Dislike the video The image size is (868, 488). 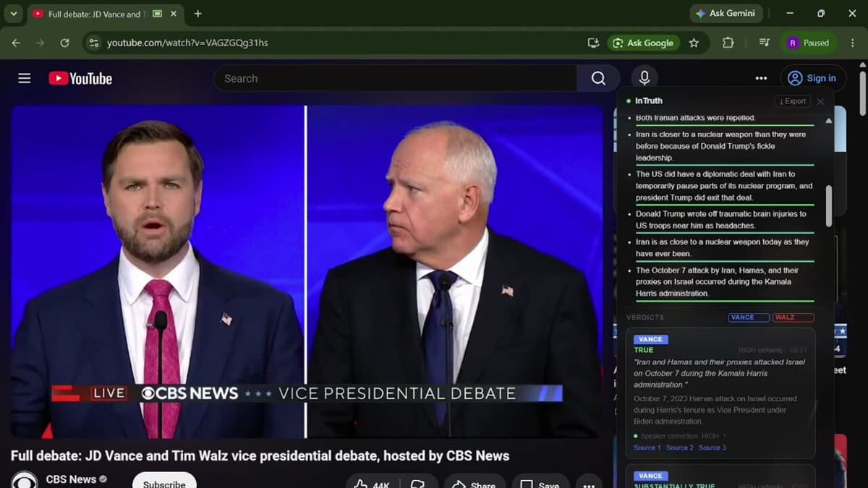coord(417,483)
